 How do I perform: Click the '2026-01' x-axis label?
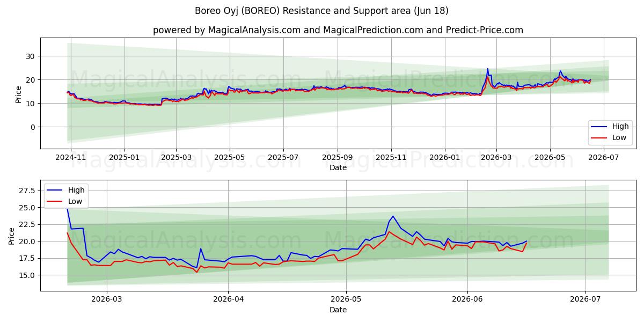point(445,157)
